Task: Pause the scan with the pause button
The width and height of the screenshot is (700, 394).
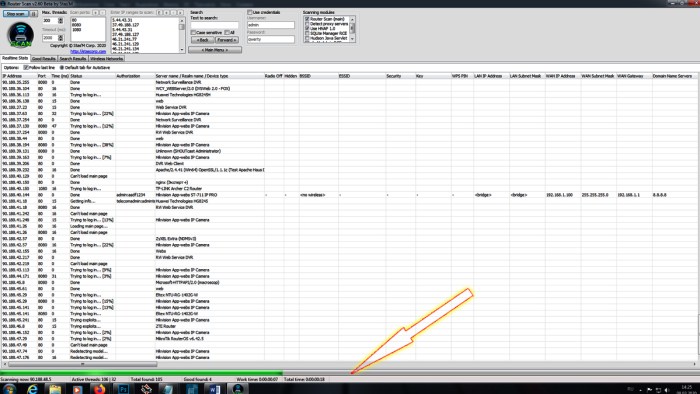Action: (34, 14)
